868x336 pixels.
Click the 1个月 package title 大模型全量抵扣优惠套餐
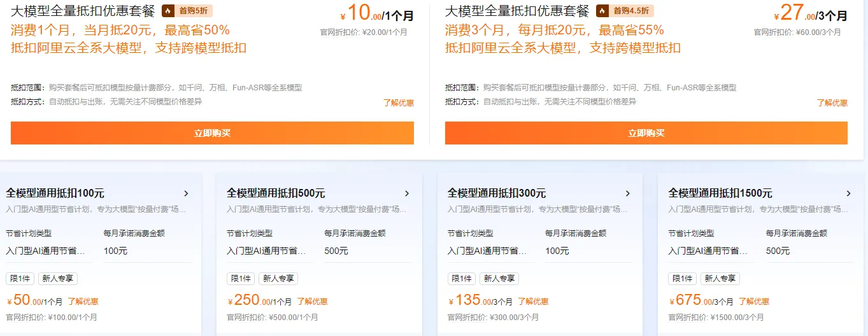(83, 11)
